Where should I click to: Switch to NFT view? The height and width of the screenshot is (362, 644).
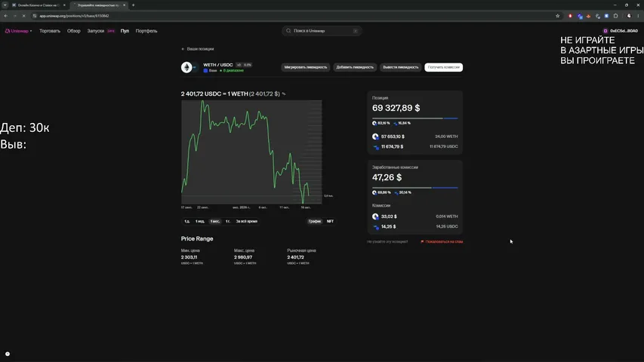coord(330,221)
